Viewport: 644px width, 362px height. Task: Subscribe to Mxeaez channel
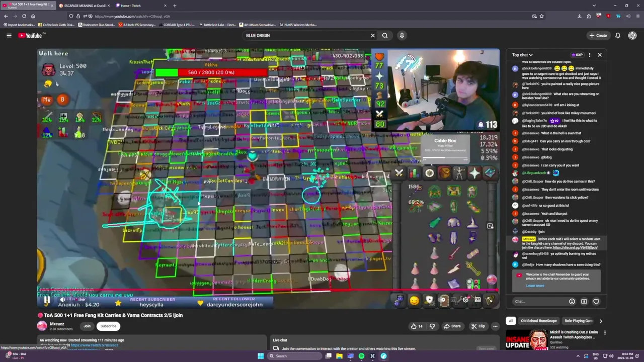(108, 326)
